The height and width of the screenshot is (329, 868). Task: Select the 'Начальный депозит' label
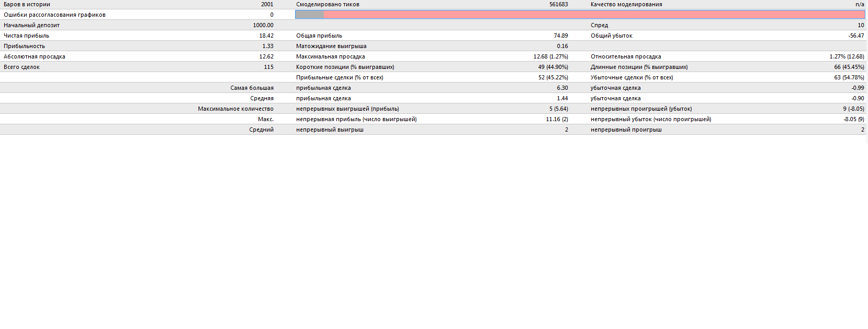(31, 25)
